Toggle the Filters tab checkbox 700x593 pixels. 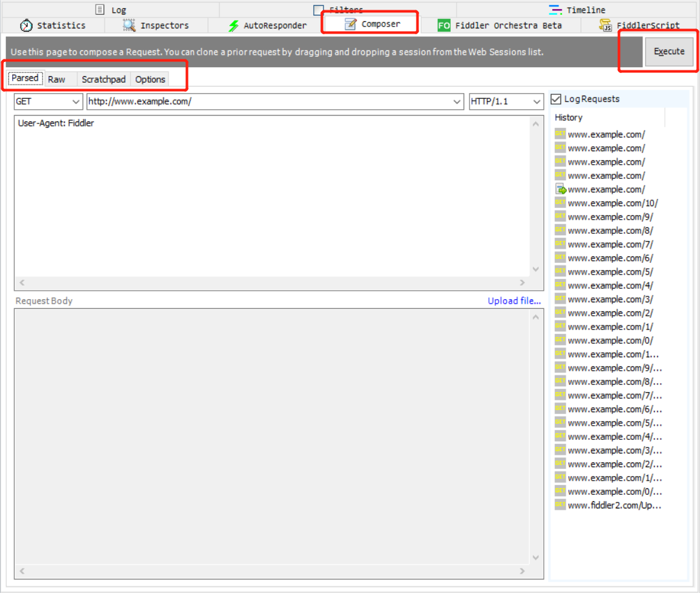[x=318, y=10]
